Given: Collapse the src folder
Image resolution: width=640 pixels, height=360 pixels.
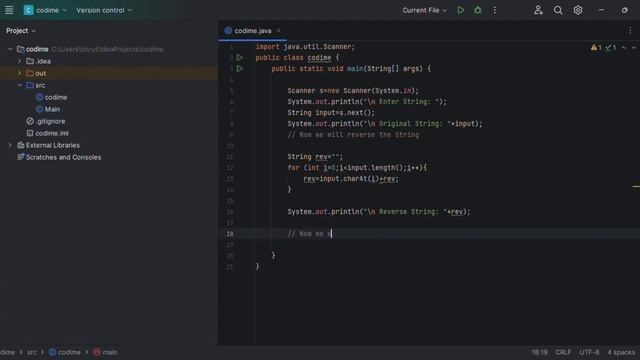Looking at the screenshot, I should click(x=19, y=85).
